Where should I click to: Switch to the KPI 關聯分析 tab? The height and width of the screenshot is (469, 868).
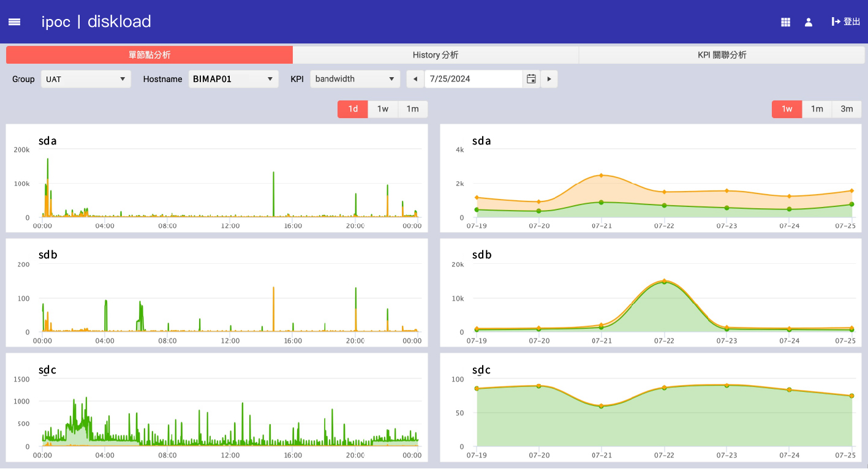point(722,55)
